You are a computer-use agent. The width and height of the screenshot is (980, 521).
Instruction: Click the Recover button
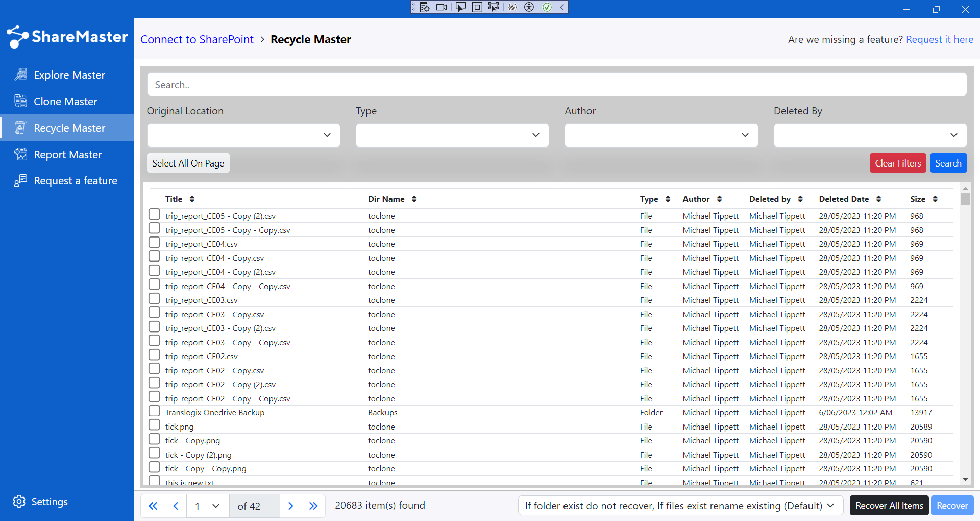[x=952, y=506]
